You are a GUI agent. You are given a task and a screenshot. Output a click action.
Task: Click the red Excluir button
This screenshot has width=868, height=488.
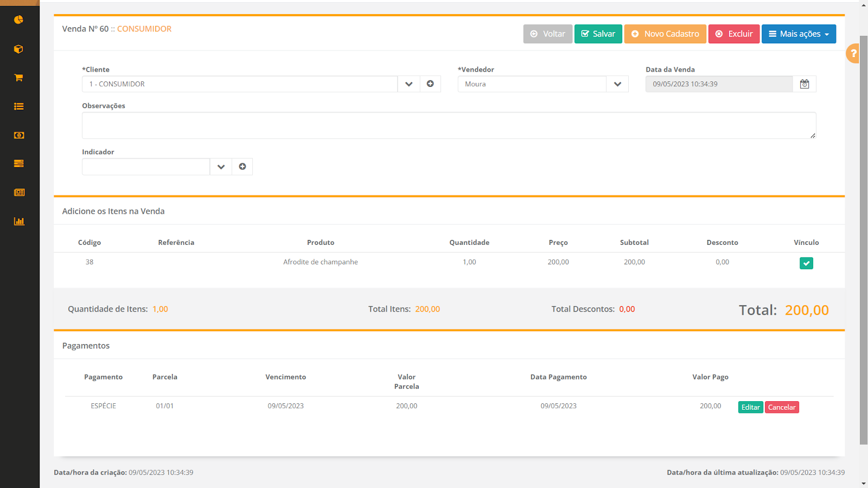click(733, 34)
